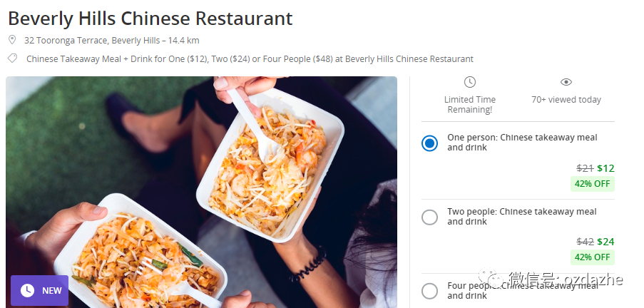The height and width of the screenshot is (308, 644).
Task: Click the green $24 discounted price
Action: 605,242
